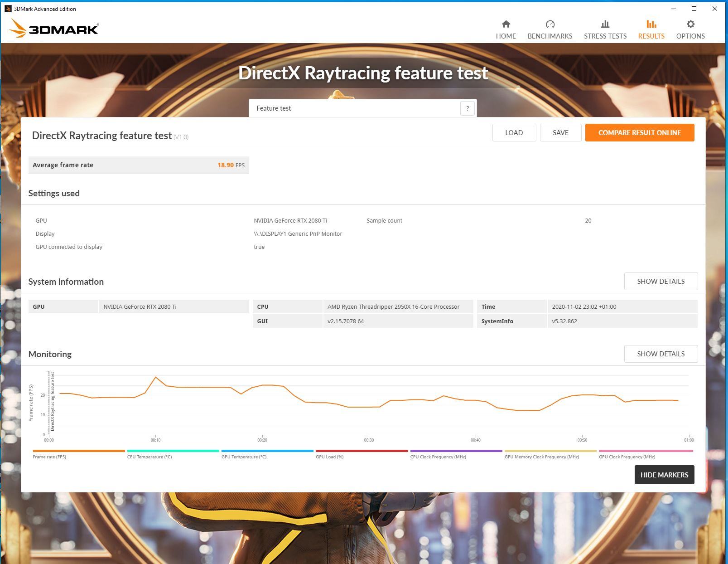Click the 3DMark logo

tap(53, 29)
